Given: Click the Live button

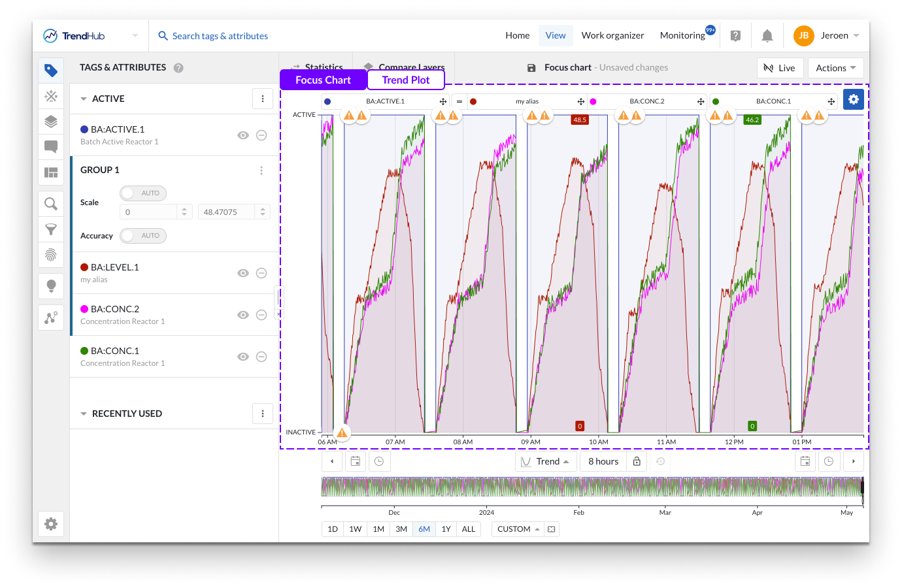Looking at the screenshot, I should tap(780, 68).
